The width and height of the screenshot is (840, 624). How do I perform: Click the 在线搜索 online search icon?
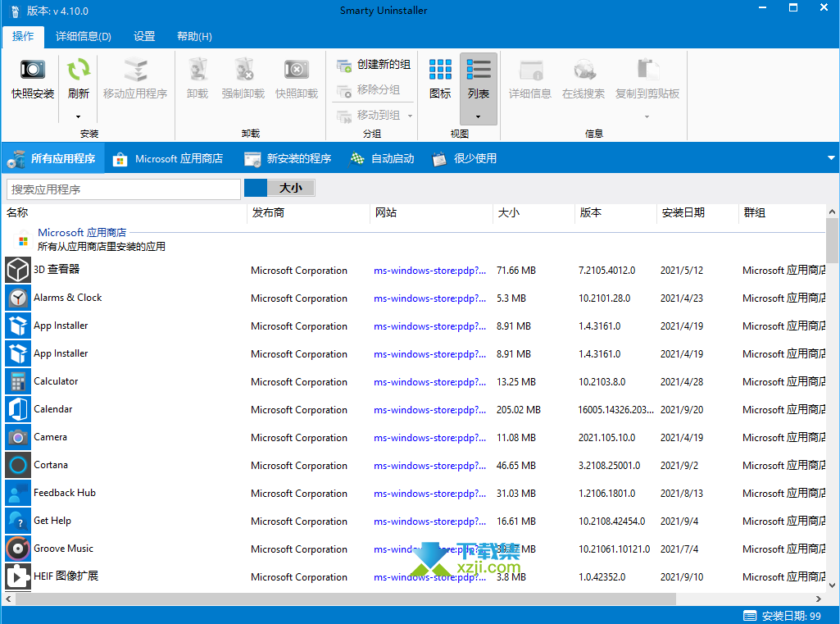pos(583,70)
